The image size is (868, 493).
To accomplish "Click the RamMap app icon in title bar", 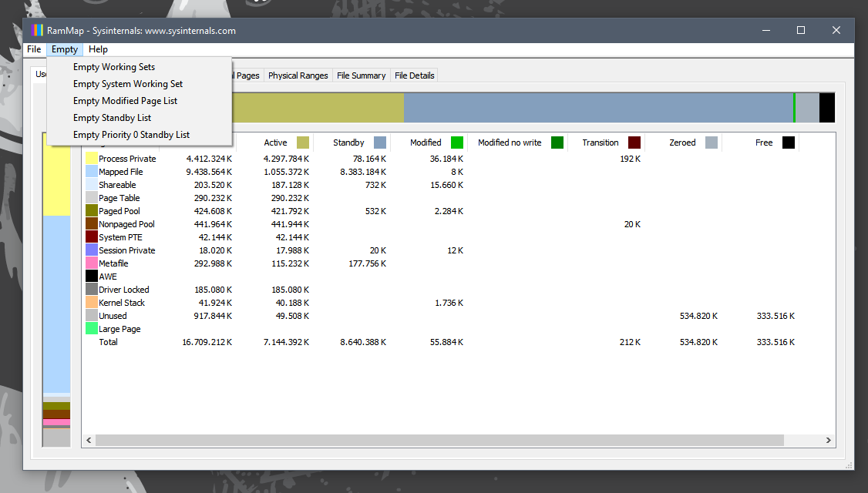I will coord(36,31).
